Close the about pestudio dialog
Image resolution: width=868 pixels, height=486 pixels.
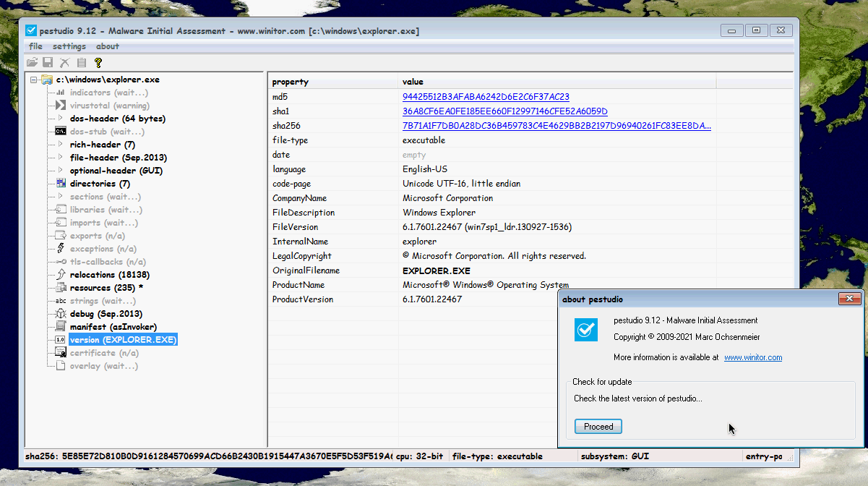848,299
